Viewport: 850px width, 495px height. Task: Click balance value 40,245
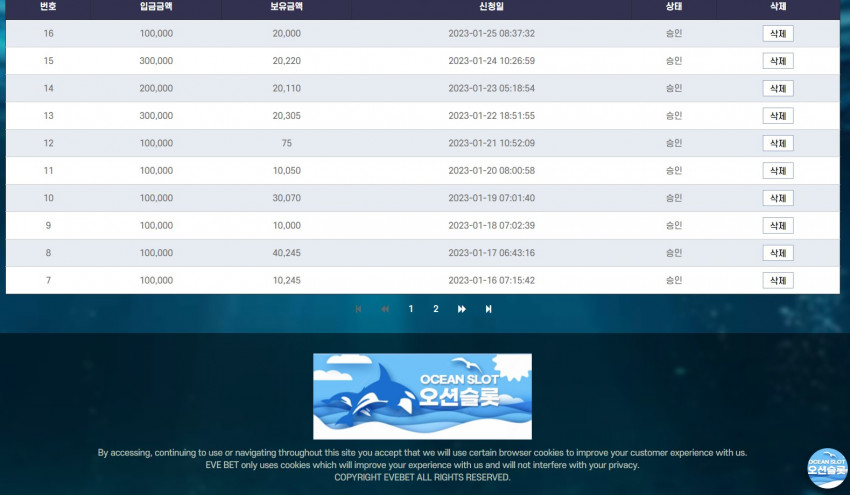click(286, 253)
